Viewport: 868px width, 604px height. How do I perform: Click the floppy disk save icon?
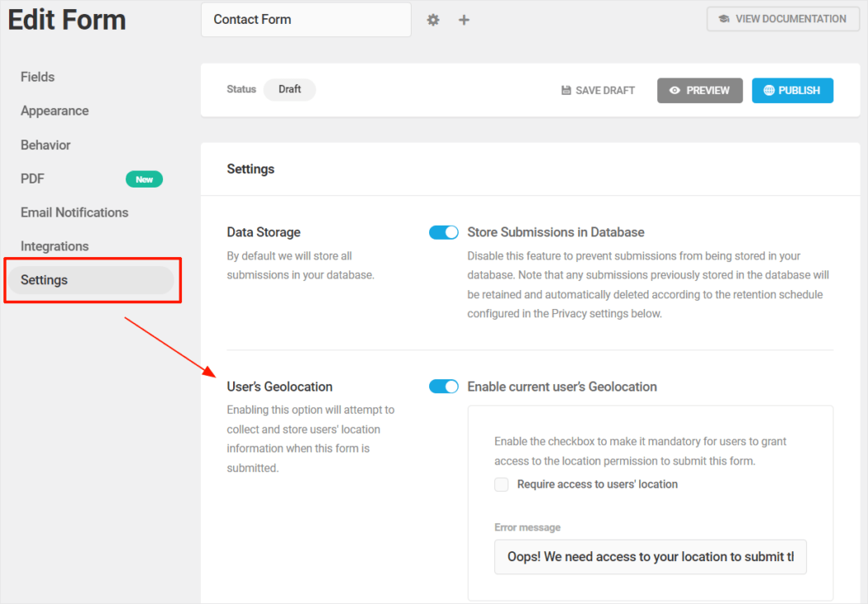[x=566, y=91]
